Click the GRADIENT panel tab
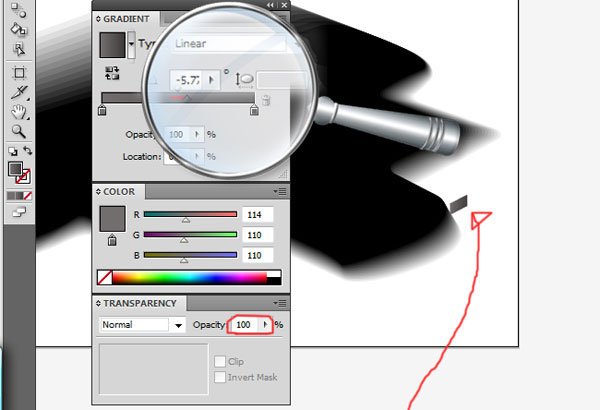 (x=126, y=19)
